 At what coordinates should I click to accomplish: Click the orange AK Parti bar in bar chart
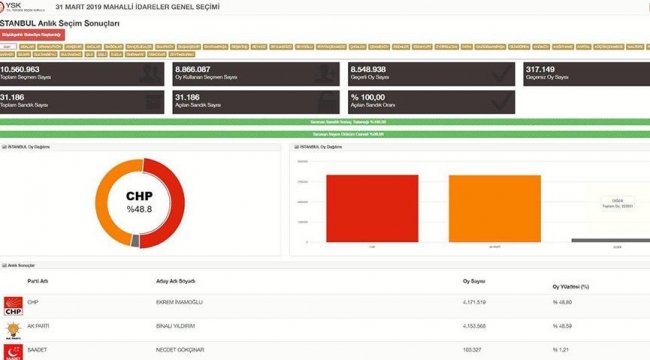click(x=495, y=209)
